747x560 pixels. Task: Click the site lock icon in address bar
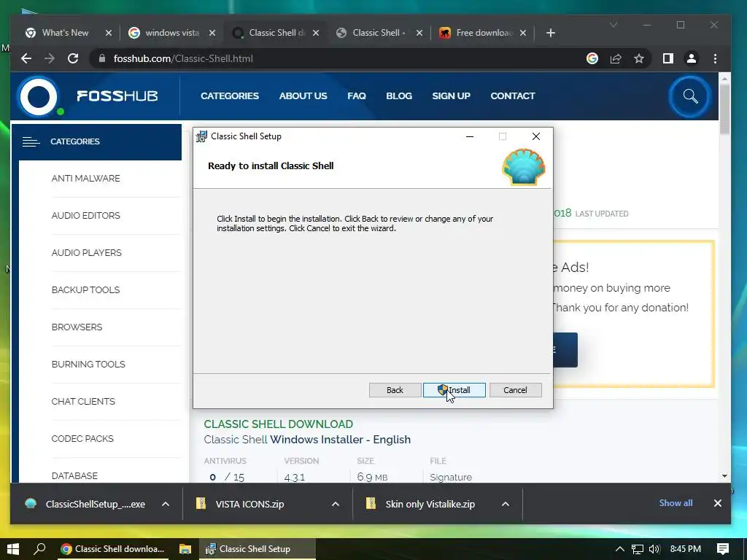point(101,58)
